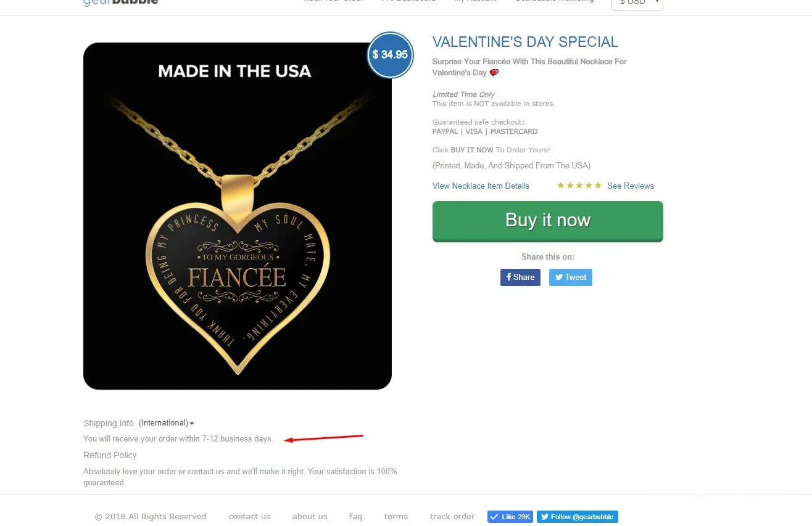Open the about us footer link
This screenshot has width=812, height=526.
(x=310, y=517)
